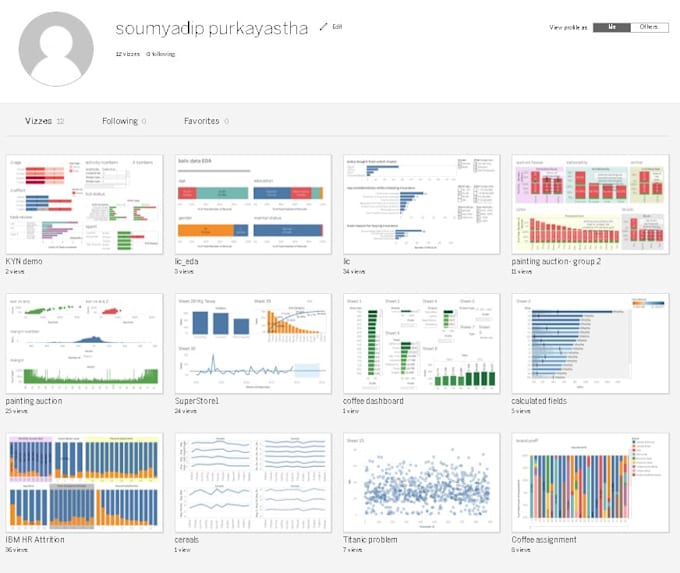
Task: Open the coffee dashboard thumbnail
Action: click(421, 344)
